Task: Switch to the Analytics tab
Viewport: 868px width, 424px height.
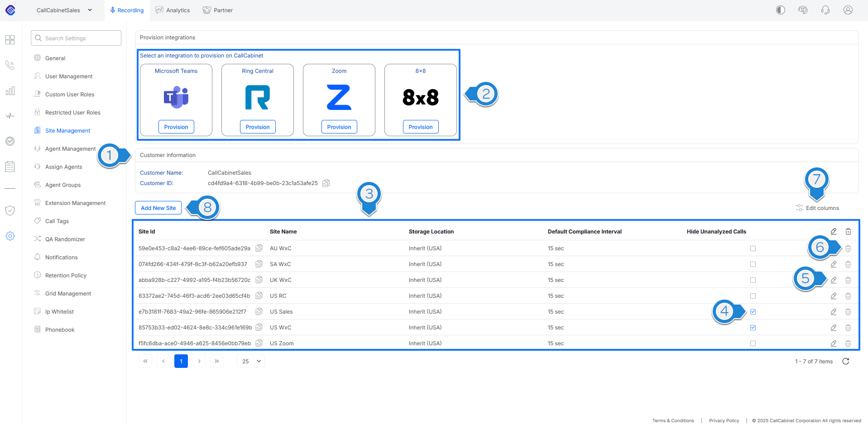Action: [x=173, y=10]
